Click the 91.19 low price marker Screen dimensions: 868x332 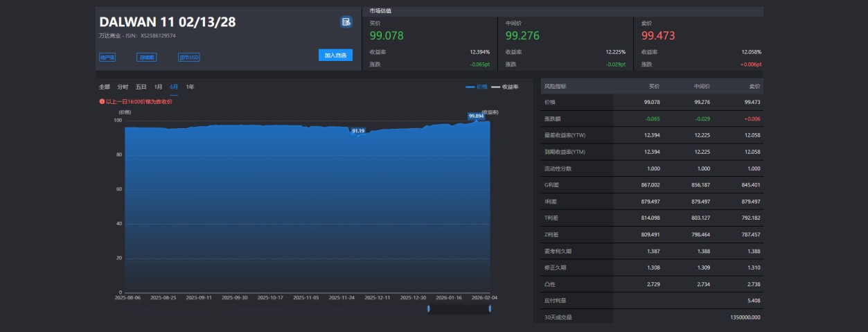point(358,130)
